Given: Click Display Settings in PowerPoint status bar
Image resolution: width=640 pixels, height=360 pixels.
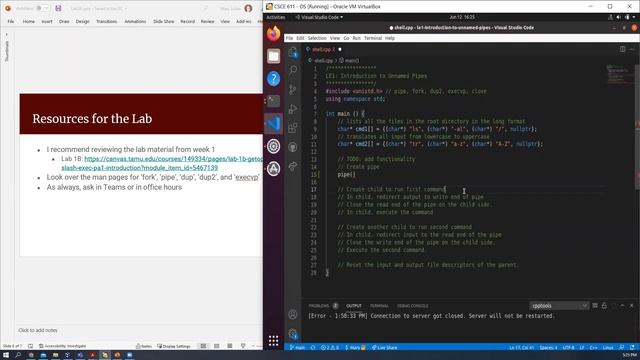Looking at the screenshot, I should coord(174,346).
